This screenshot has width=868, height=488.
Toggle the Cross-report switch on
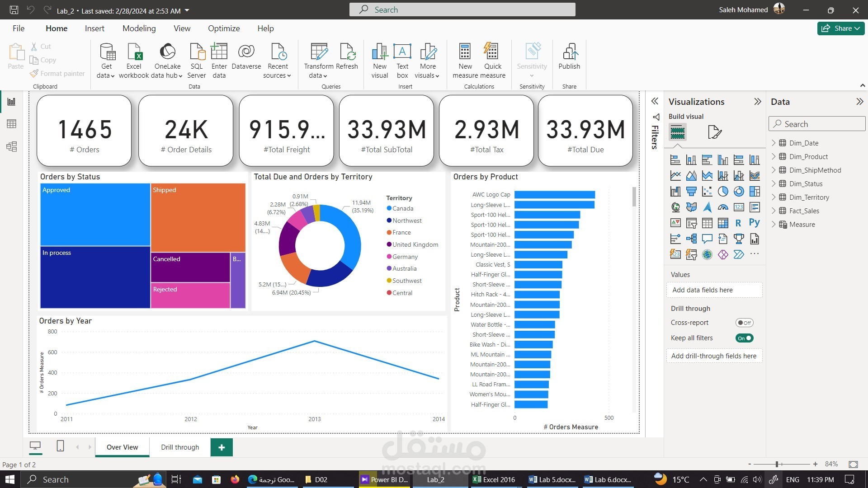pos(744,323)
